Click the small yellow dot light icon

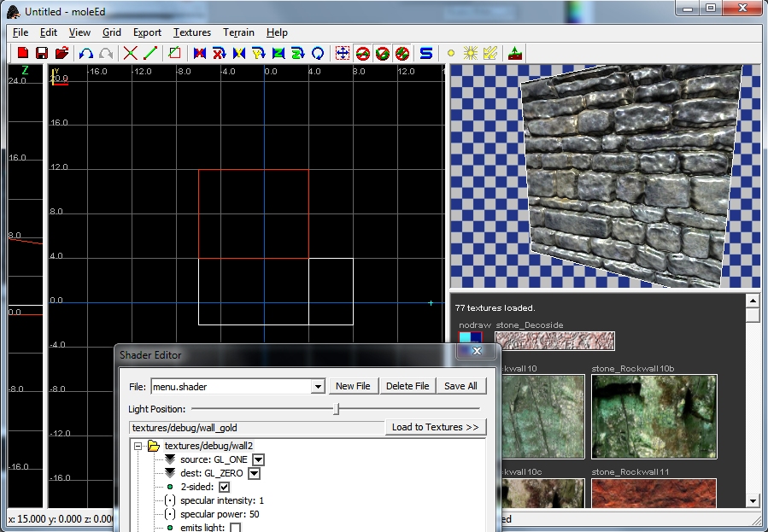coord(451,53)
